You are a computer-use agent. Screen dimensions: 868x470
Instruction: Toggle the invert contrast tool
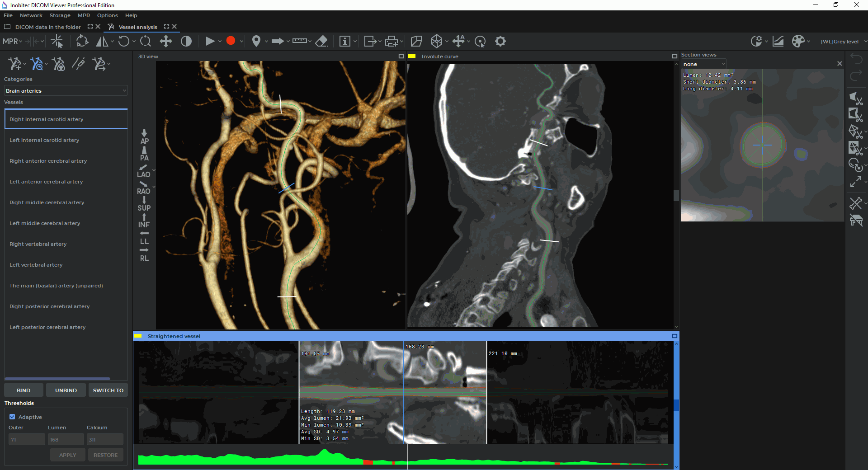pos(186,41)
